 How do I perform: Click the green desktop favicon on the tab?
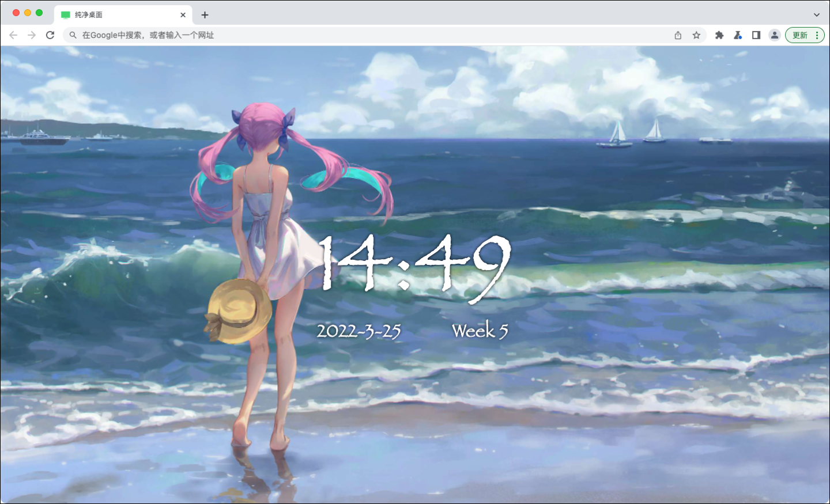point(65,14)
